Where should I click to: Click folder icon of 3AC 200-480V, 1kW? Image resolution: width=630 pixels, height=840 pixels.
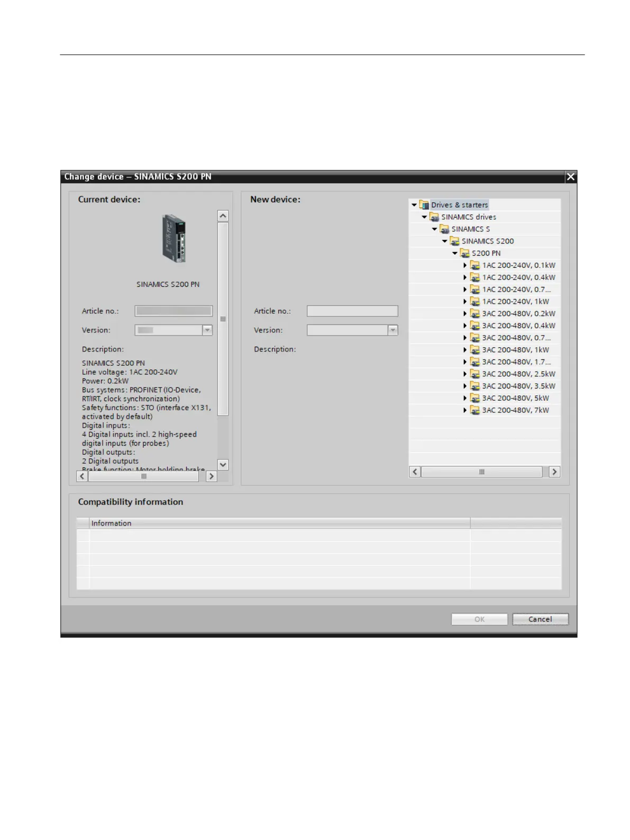(x=475, y=350)
